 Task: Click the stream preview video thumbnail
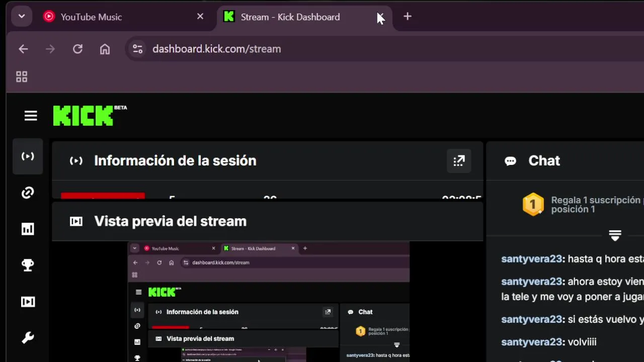coord(268,302)
